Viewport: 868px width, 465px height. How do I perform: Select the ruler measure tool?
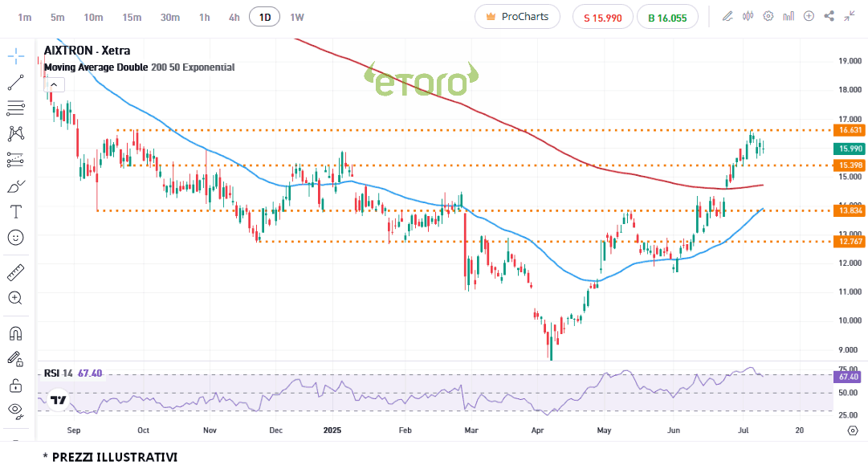[16, 272]
